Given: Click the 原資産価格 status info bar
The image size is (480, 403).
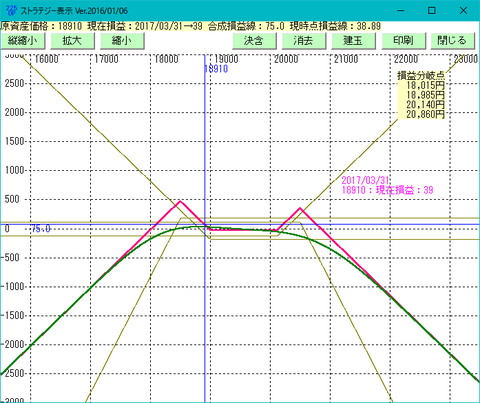Looking at the screenshot, I should (191, 26).
